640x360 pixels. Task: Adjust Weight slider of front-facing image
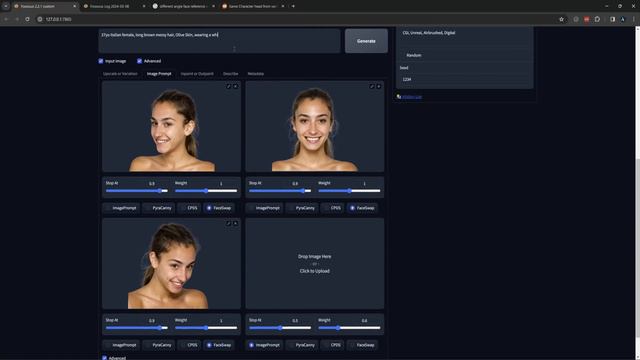pyautogui.click(x=349, y=191)
